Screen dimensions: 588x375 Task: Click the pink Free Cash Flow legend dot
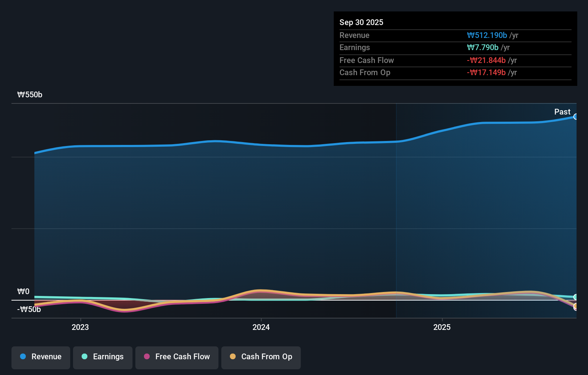(x=147, y=356)
